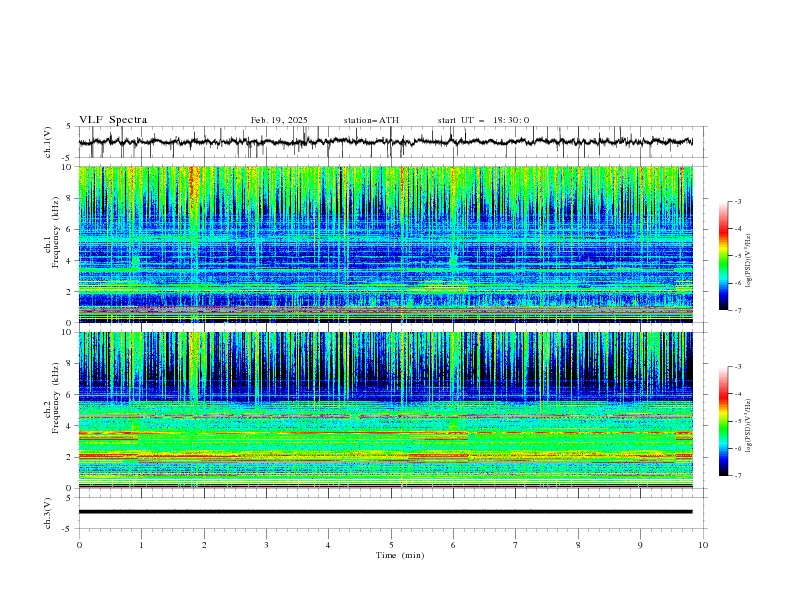Click the upper color bar's log(PSD) label
Screen dimensions: 792x612
click(749, 261)
